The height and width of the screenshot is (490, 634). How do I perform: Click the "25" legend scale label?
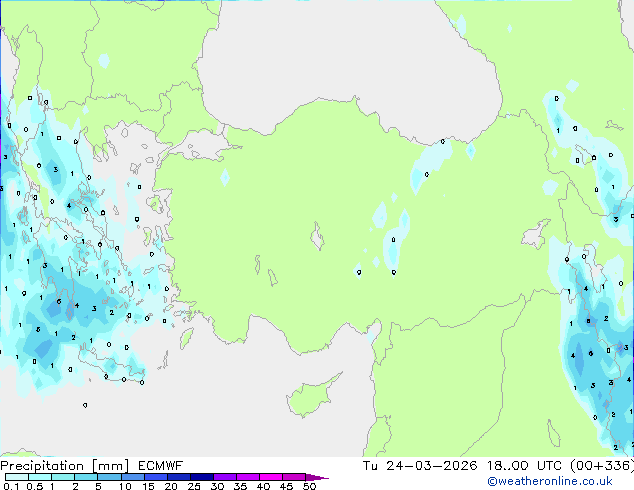click(194, 486)
